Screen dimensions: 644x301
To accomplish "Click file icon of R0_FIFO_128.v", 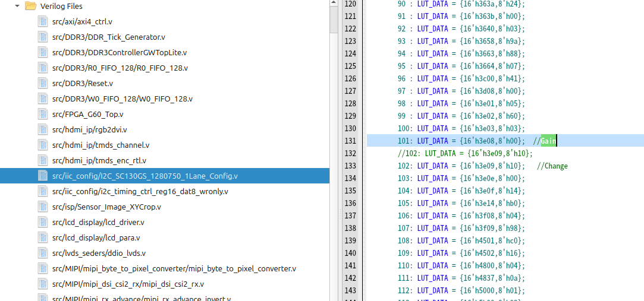I will click(x=43, y=68).
